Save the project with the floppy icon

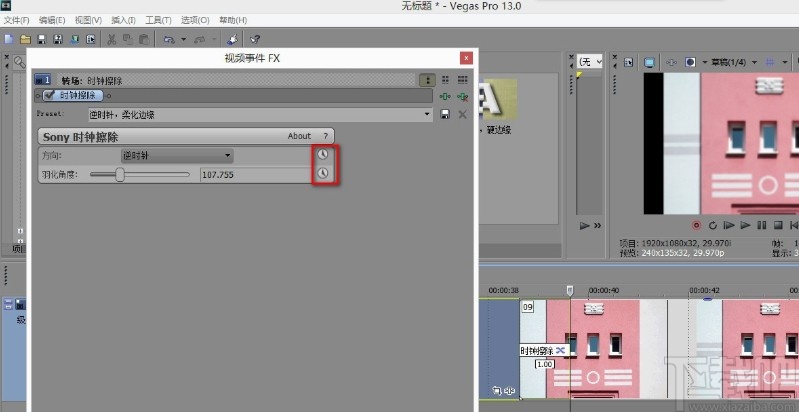pos(42,39)
